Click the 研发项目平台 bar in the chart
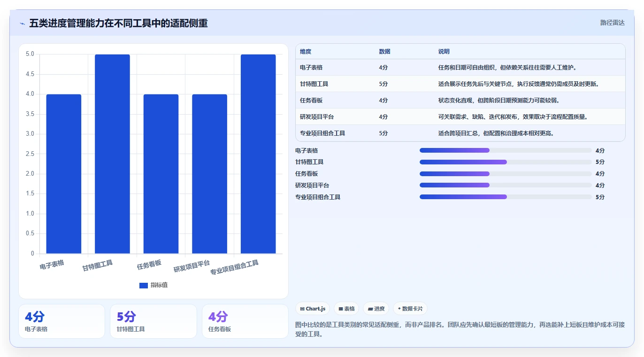This screenshot has width=644, height=357. pyautogui.click(x=209, y=174)
